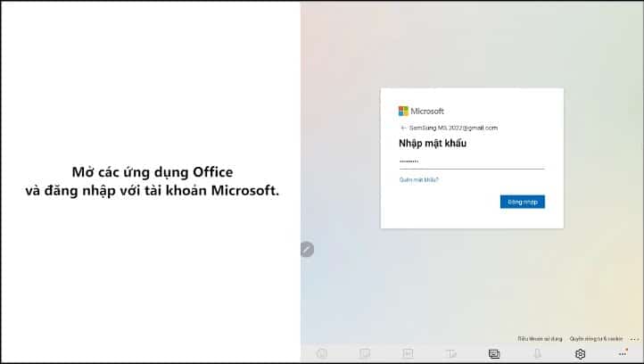Click the round pencil edit icon
644x364 pixels.
point(307,250)
